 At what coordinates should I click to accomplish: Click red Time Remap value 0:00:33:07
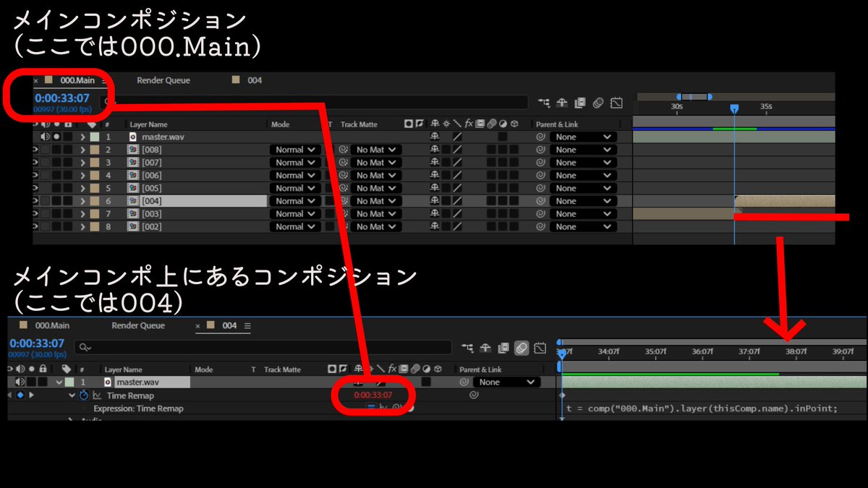[x=373, y=395]
